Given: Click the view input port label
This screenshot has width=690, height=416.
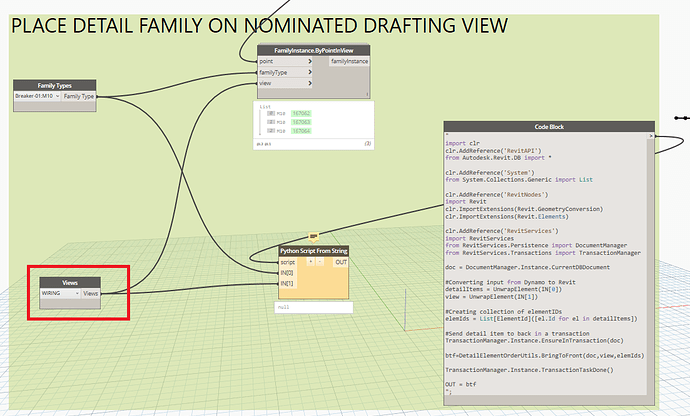Looking at the screenshot, I should (265, 83).
